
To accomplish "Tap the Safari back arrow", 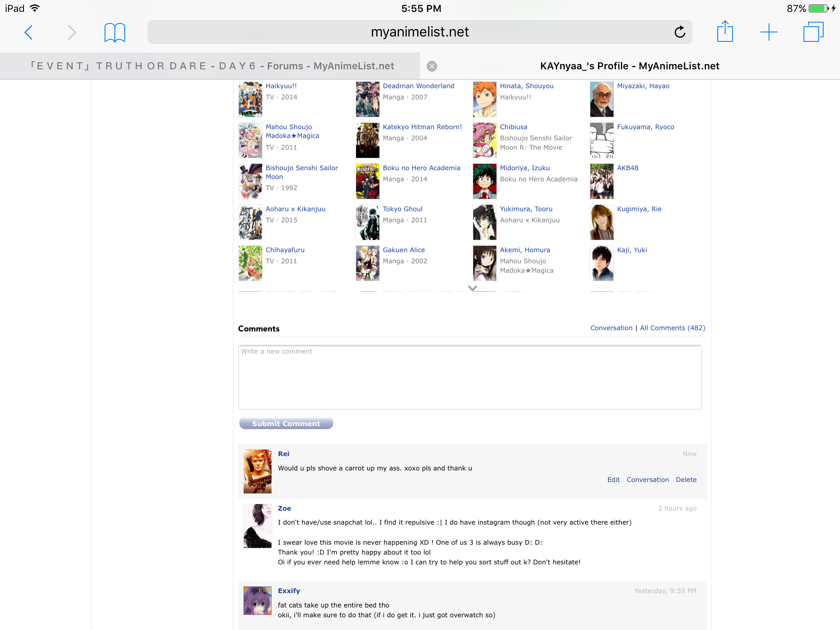I will coord(28,32).
